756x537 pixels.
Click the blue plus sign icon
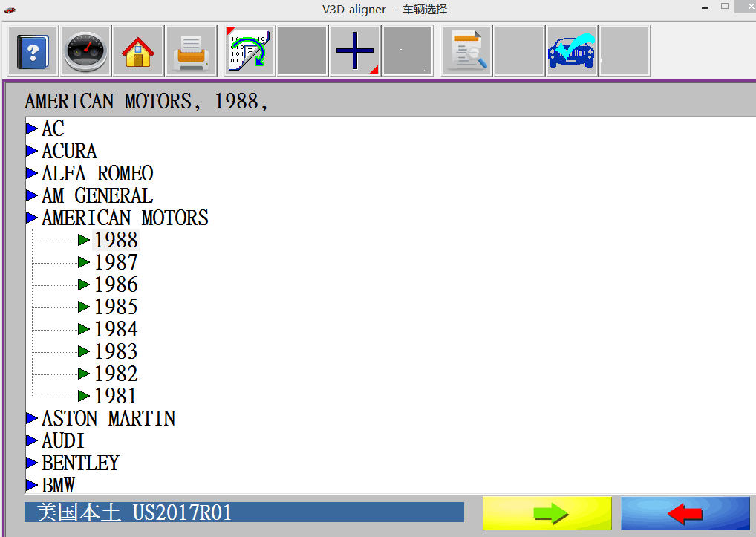(x=355, y=51)
